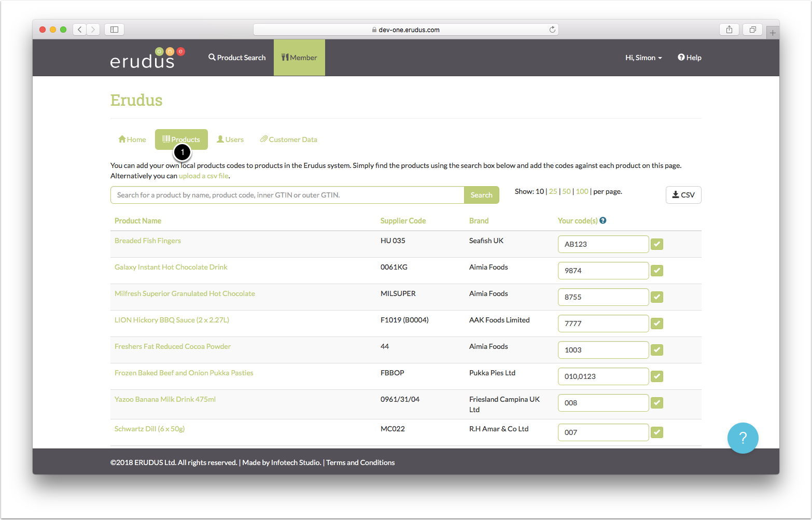The image size is (812, 520).
Task: Save code for Schwartz Dill checkmark
Action: [x=657, y=432]
